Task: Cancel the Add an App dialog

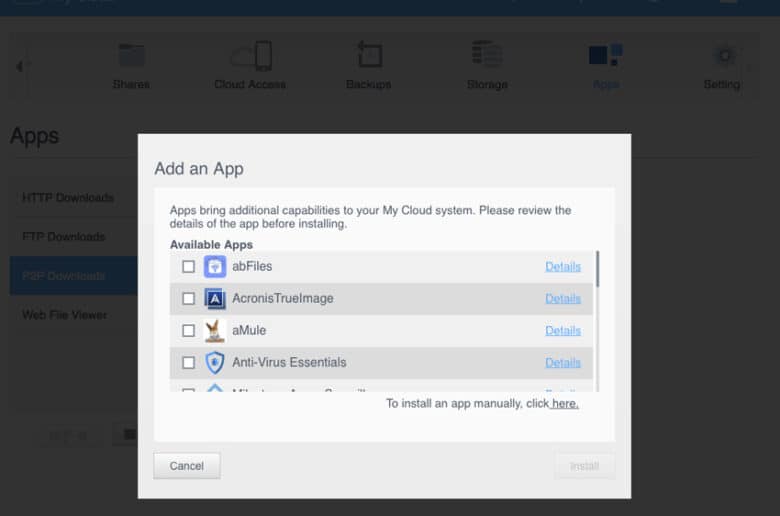Action: pos(187,466)
